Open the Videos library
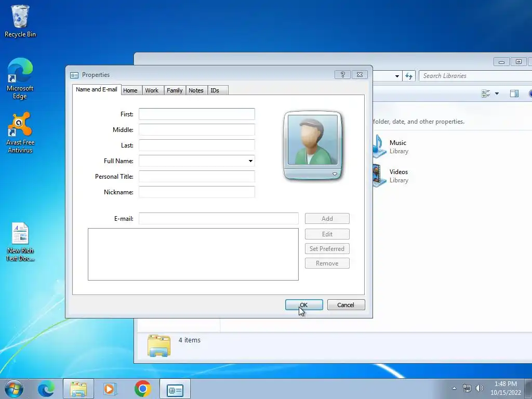Image resolution: width=532 pixels, height=399 pixels. click(x=391, y=176)
